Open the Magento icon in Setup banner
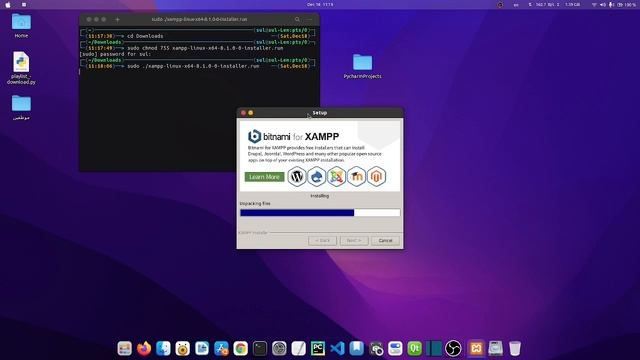Screen dimensions: 640x360 [376, 176]
